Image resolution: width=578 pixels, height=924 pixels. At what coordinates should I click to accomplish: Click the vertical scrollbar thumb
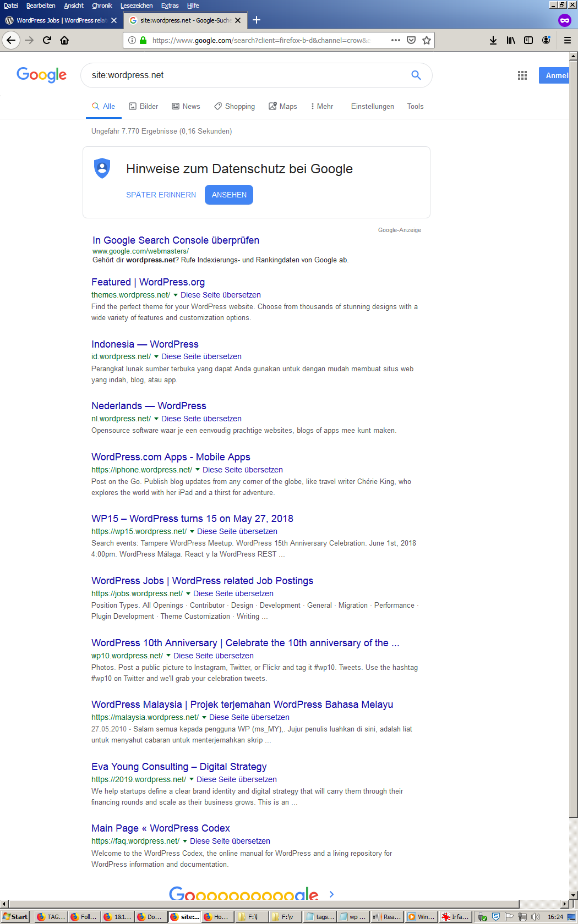573,438
